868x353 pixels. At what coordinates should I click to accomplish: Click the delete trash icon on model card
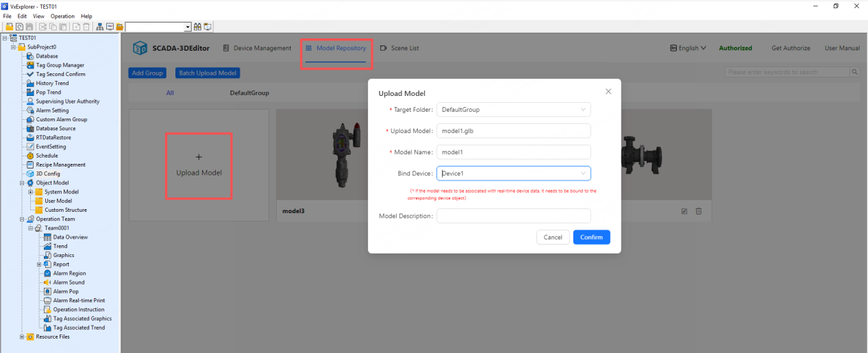pyautogui.click(x=699, y=211)
